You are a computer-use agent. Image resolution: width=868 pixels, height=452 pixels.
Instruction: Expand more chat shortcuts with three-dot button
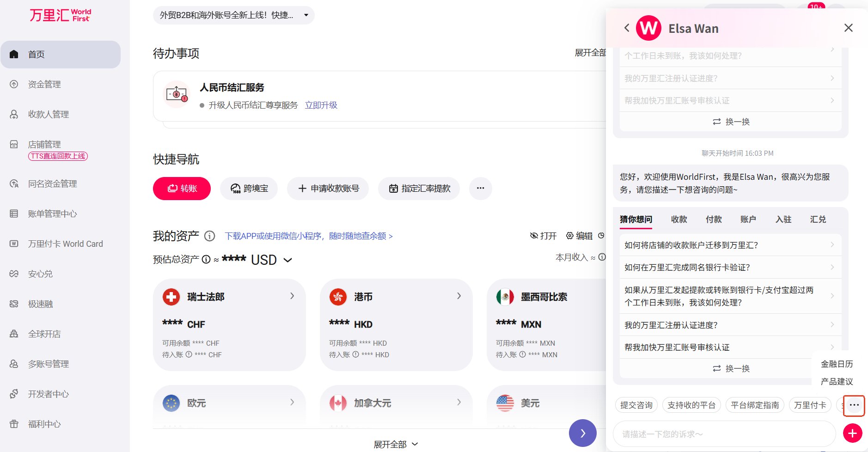pyautogui.click(x=854, y=405)
